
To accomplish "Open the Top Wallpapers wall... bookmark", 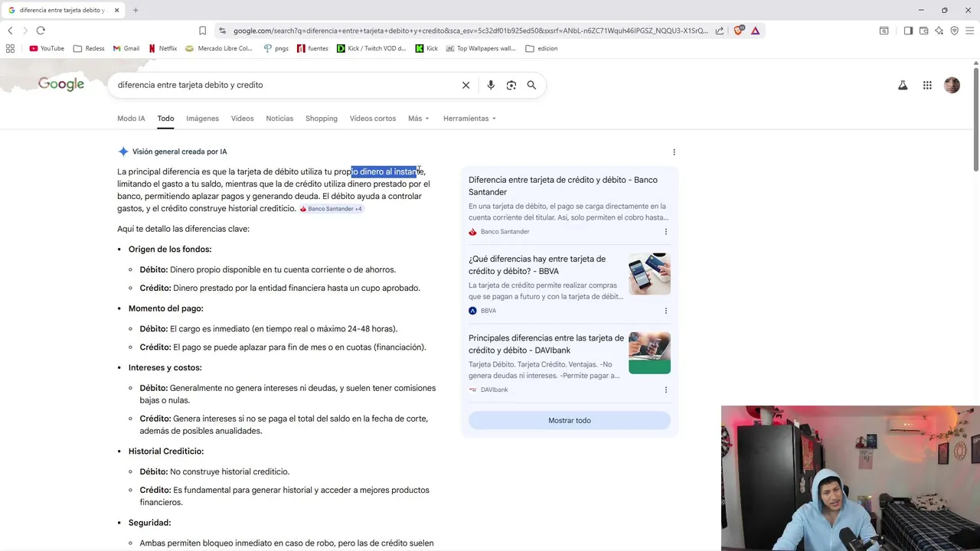I will (x=481, y=48).
